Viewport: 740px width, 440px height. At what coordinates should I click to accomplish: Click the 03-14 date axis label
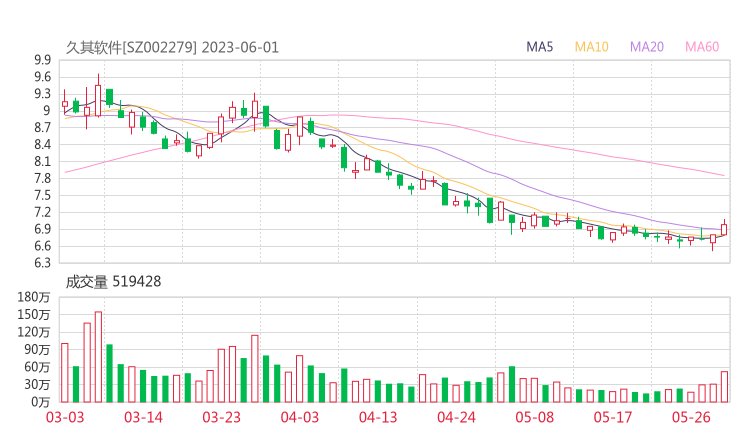pos(143,417)
